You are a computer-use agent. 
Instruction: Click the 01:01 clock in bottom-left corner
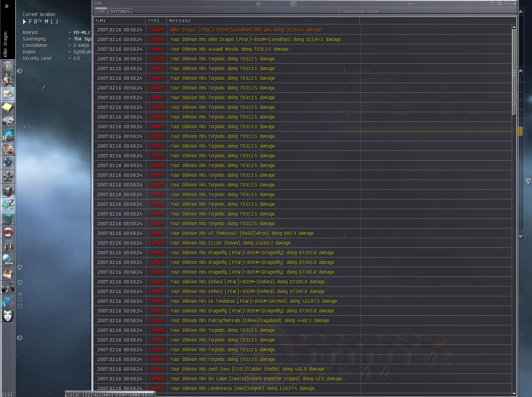tap(7, 395)
